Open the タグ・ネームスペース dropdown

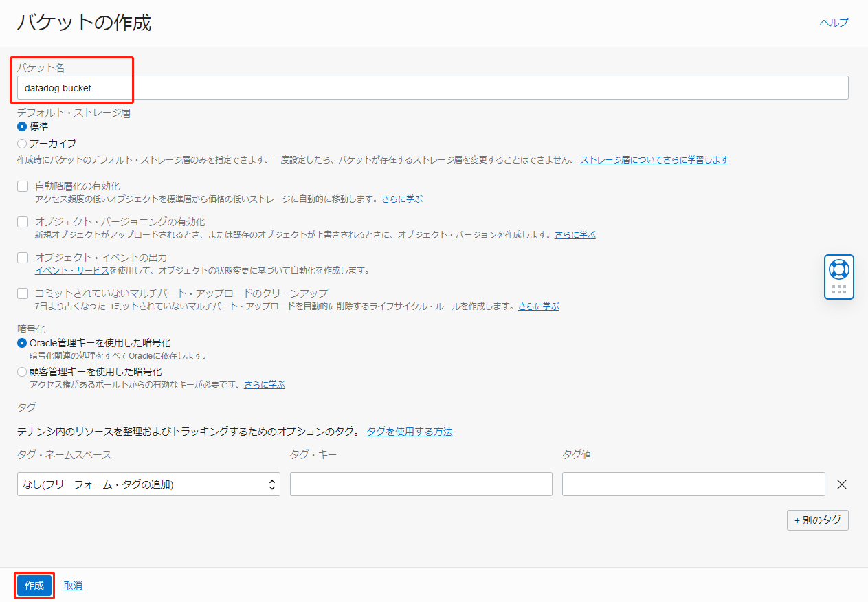click(x=148, y=484)
